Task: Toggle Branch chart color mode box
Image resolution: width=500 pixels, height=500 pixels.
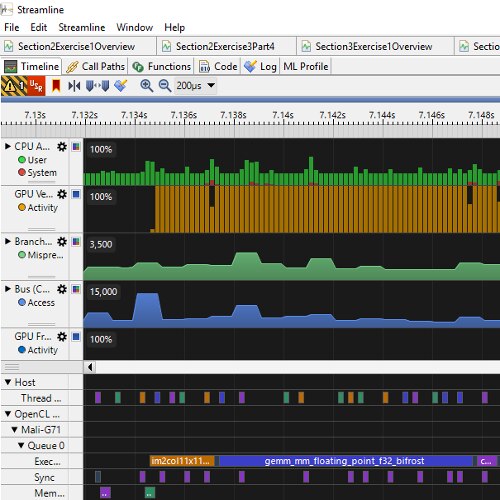Action: (x=76, y=241)
